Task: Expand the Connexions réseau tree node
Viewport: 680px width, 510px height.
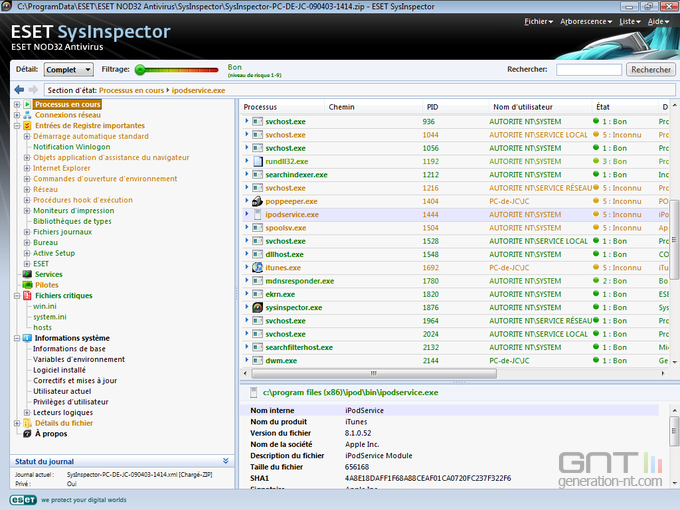Action: [17, 115]
